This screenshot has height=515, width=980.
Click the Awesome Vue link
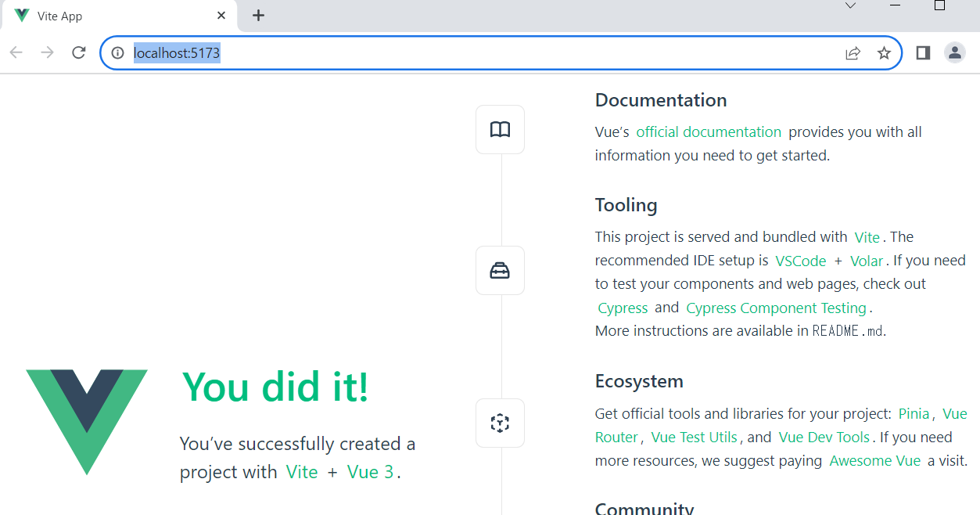click(874, 460)
